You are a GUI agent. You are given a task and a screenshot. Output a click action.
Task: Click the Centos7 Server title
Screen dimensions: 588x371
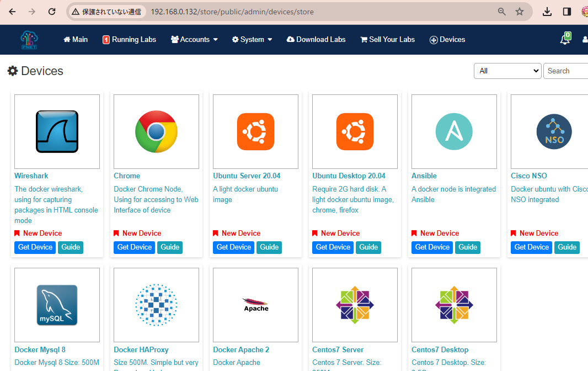pos(338,349)
